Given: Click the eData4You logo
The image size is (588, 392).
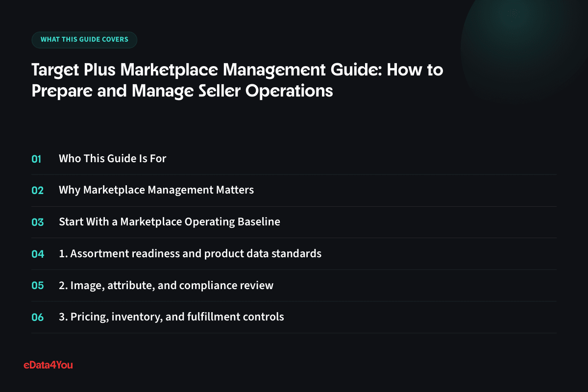Looking at the screenshot, I should 48,365.
